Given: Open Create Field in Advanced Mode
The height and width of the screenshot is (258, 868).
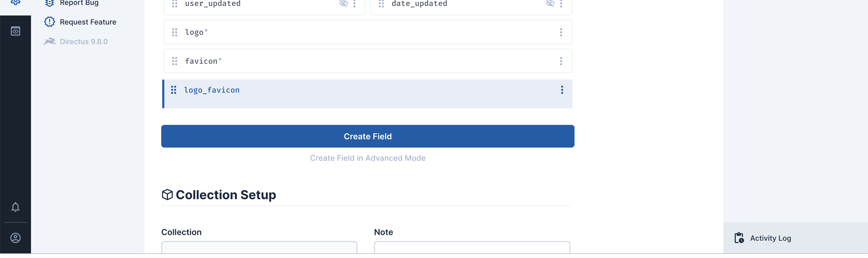Looking at the screenshot, I should coord(367,158).
